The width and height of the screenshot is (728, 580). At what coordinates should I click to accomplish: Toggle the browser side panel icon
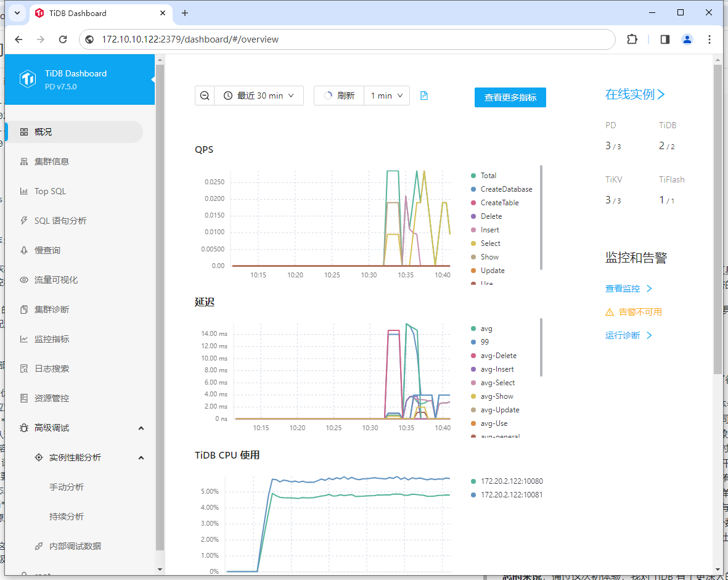pos(665,39)
